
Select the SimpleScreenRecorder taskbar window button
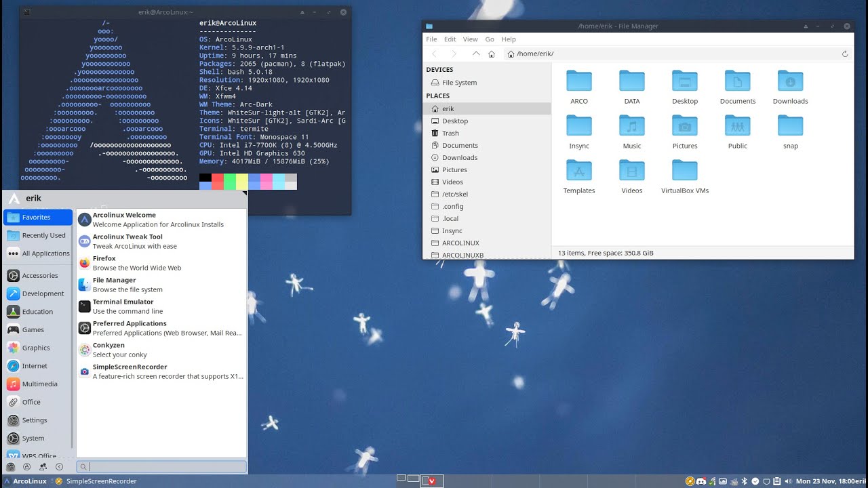click(x=96, y=481)
